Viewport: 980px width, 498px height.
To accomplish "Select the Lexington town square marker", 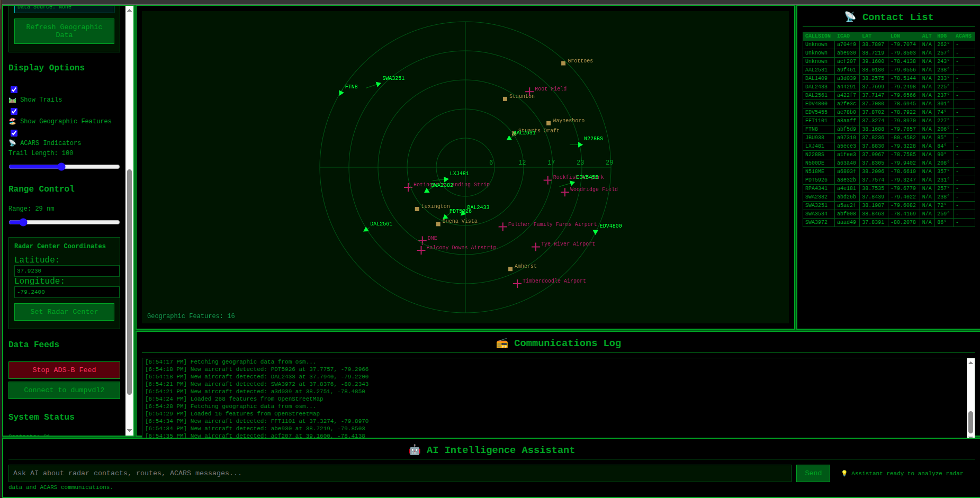I will (417, 209).
